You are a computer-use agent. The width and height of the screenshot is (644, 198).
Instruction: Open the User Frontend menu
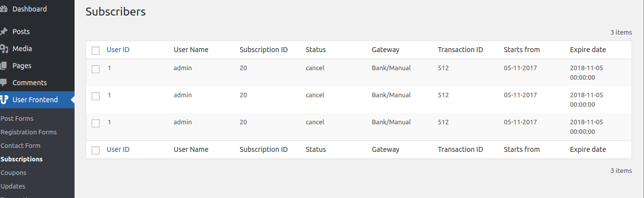click(x=37, y=100)
